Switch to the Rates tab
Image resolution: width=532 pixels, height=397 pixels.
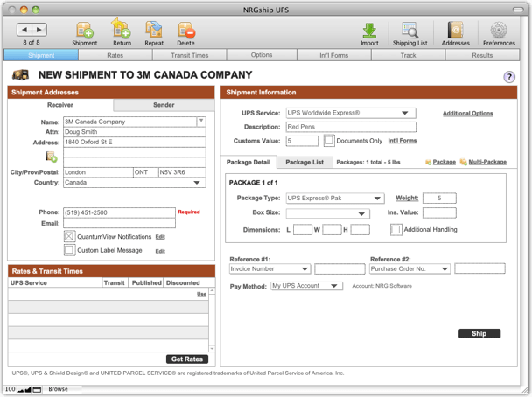115,55
